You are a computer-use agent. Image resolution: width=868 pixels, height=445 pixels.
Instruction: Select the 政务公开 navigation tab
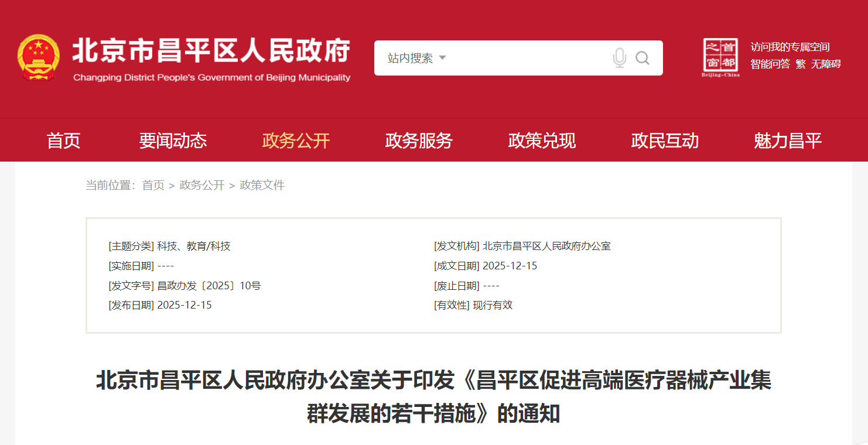(296, 141)
